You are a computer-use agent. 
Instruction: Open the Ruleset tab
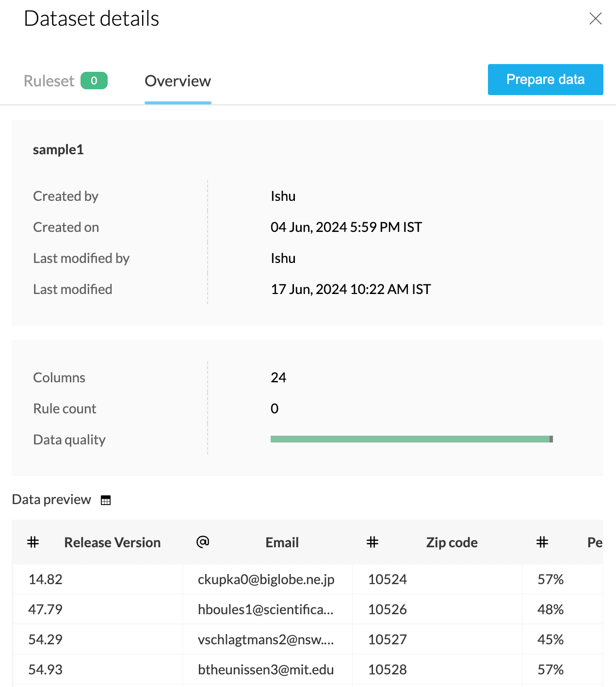[49, 81]
